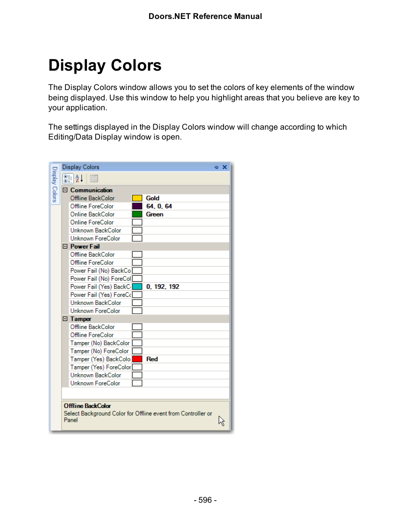Screen dimensions: 411x532
Task: Select Unknown ForeColor under Power Fail
Action: click(x=100, y=311)
